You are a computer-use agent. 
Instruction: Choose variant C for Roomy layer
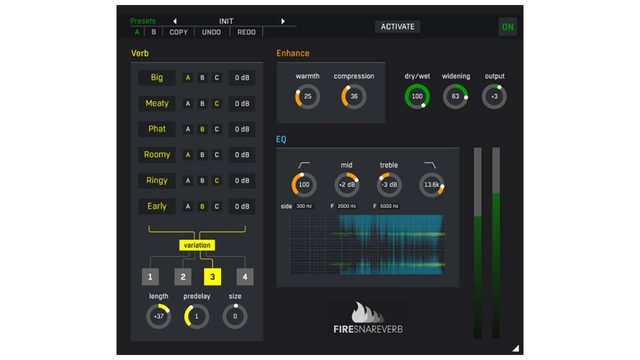217,155
